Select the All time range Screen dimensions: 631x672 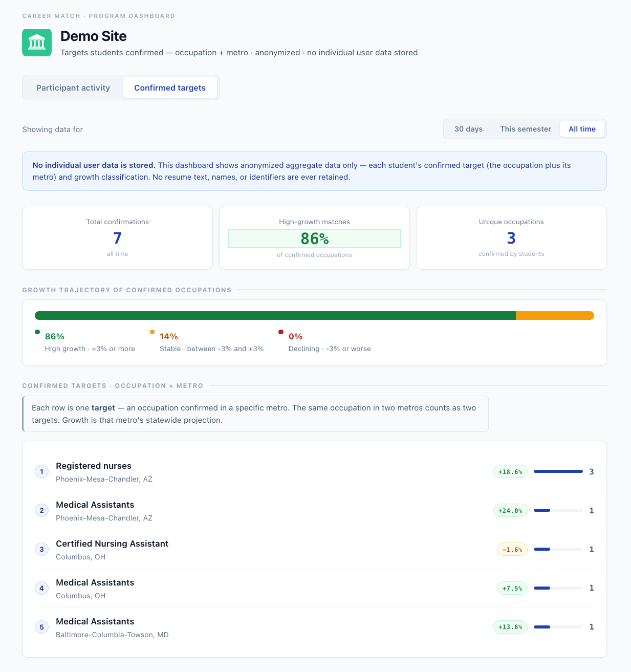pyautogui.click(x=582, y=129)
